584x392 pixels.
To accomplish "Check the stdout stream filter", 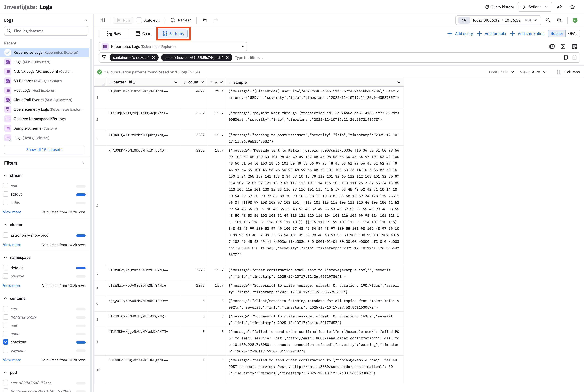I will coord(6,194).
